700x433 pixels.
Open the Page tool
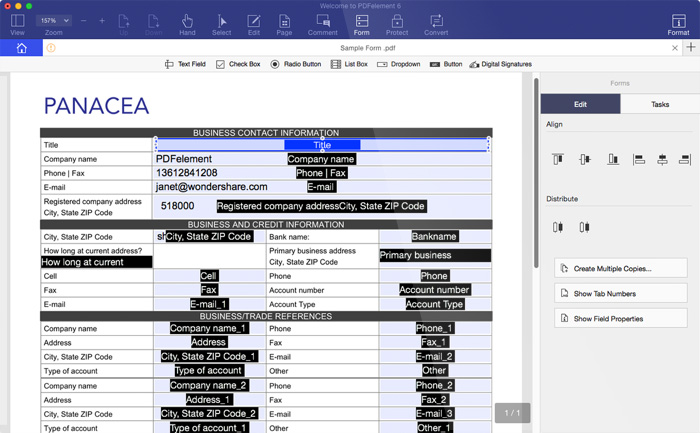pos(284,25)
